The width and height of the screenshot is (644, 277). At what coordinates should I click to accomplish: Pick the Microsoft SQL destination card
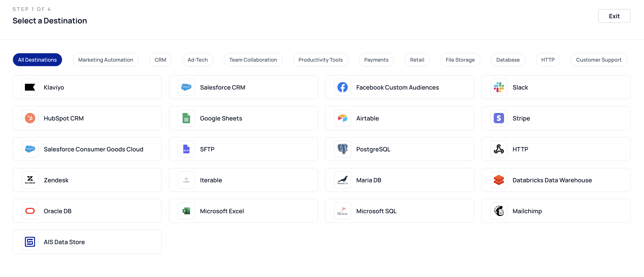pos(399,211)
